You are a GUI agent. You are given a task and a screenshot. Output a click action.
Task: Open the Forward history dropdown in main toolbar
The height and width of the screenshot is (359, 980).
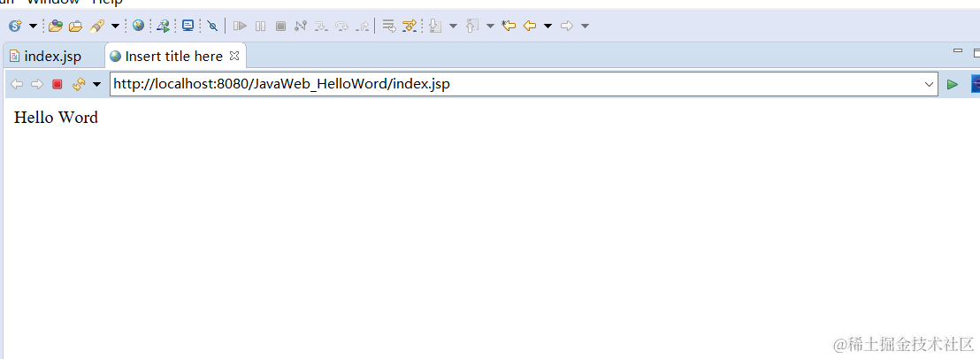[x=585, y=27]
